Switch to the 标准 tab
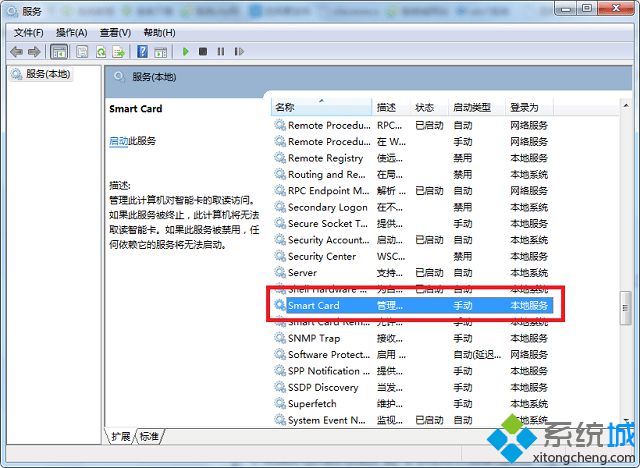 [149, 437]
